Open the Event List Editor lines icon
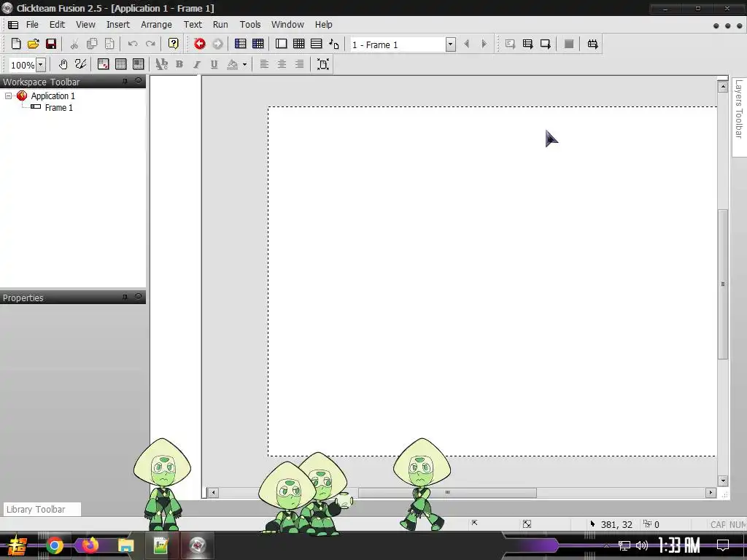Screen dimensions: 747x560 pyautogui.click(x=317, y=44)
